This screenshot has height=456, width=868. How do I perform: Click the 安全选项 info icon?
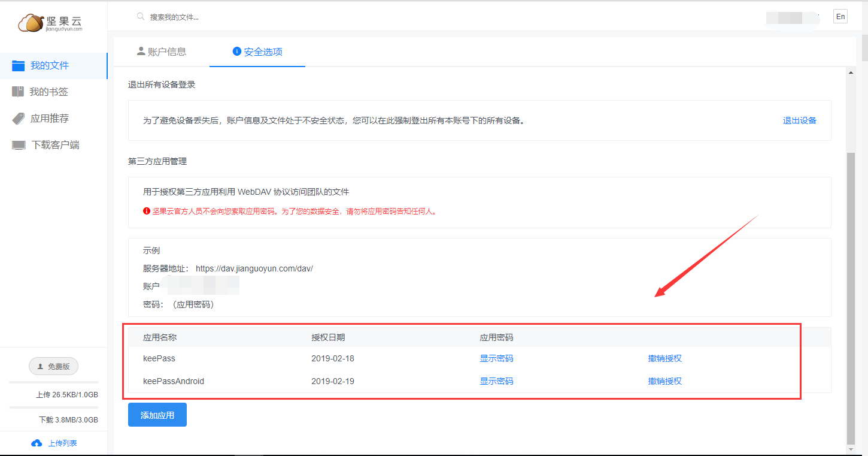point(236,52)
